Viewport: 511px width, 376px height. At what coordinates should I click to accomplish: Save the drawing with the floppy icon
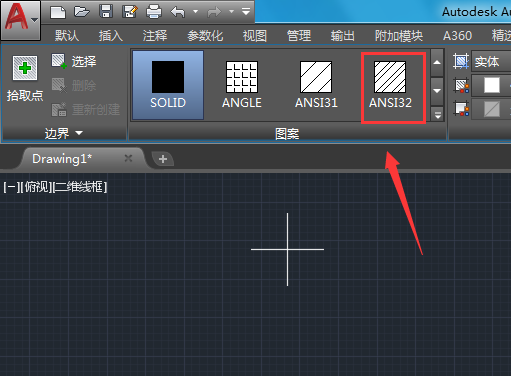106,12
